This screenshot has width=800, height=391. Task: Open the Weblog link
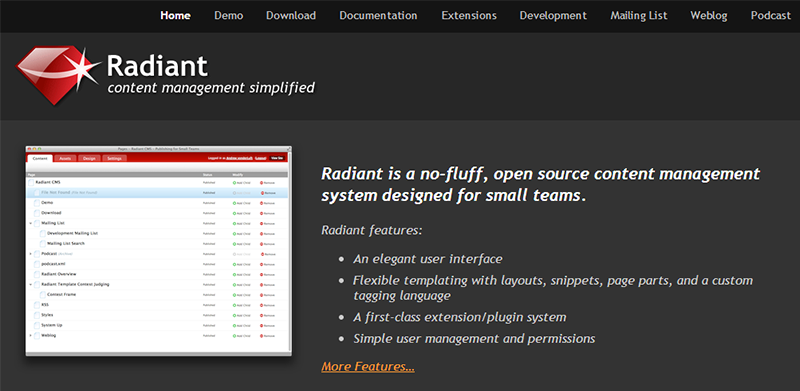(x=709, y=15)
